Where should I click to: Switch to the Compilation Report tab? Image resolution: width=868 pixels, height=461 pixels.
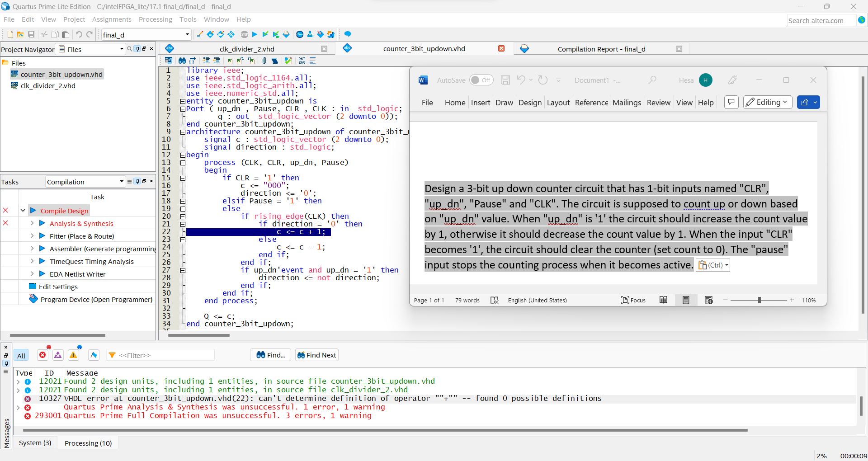coord(601,49)
